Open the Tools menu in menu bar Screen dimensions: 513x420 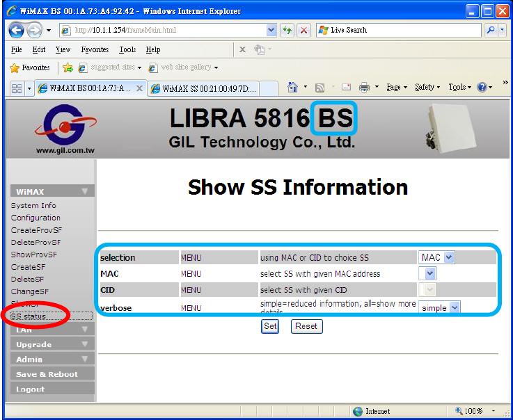pos(127,49)
